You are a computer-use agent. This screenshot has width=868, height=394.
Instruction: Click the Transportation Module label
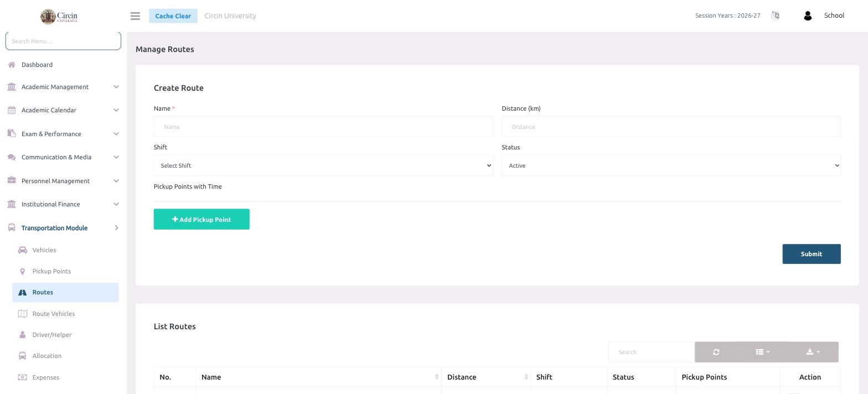tap(54, 228)
